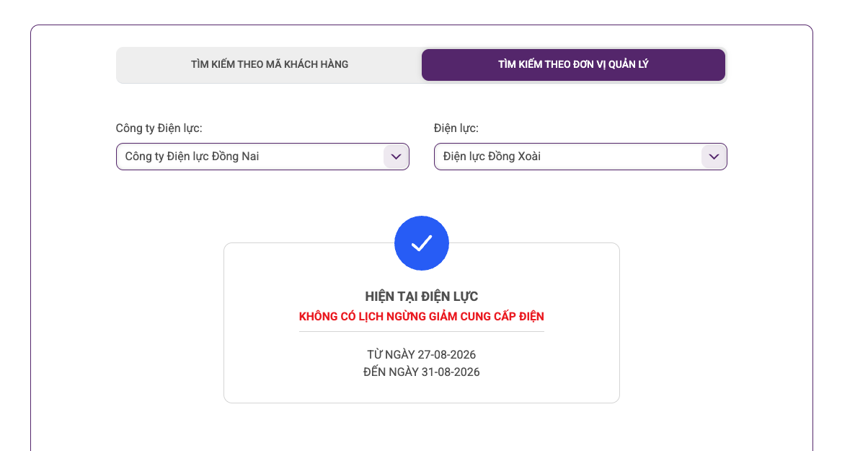868x451 pixels.
Task: Open the Công ty Điện lực Đồng Nai dropdown
Action: 262,157
